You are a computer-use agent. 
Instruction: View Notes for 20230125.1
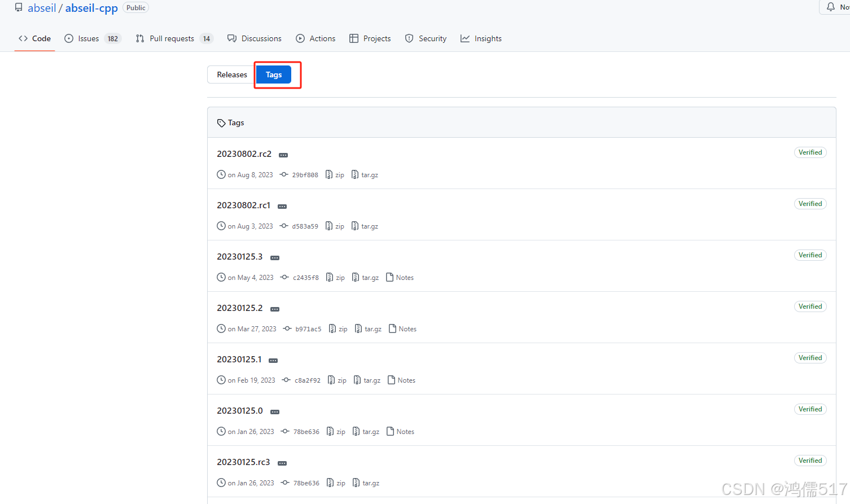tap(401, 380)
